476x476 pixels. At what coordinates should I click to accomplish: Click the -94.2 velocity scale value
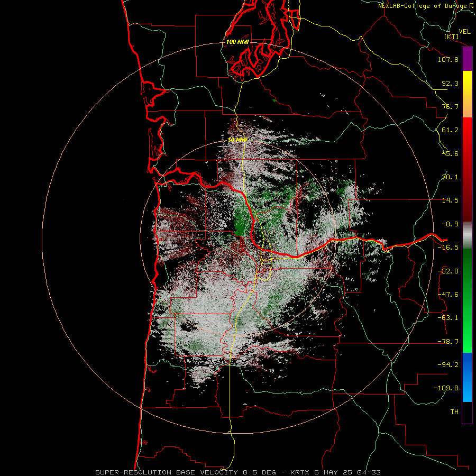point(448,365)
